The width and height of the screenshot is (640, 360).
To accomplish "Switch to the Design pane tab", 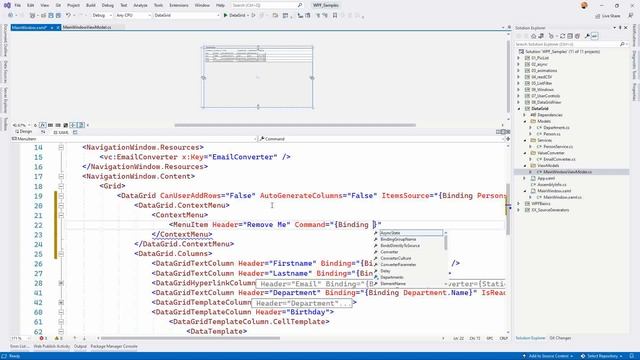I will [24, 132].
